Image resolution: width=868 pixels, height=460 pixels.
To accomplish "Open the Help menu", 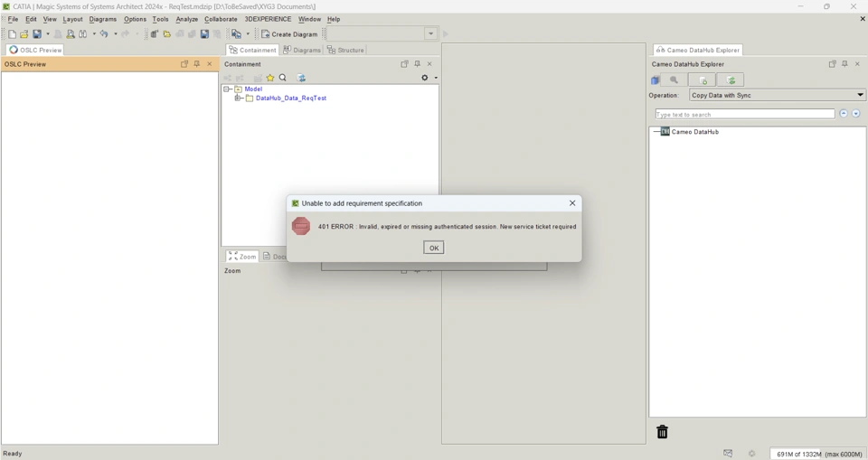I will click(x=334, y=19).
